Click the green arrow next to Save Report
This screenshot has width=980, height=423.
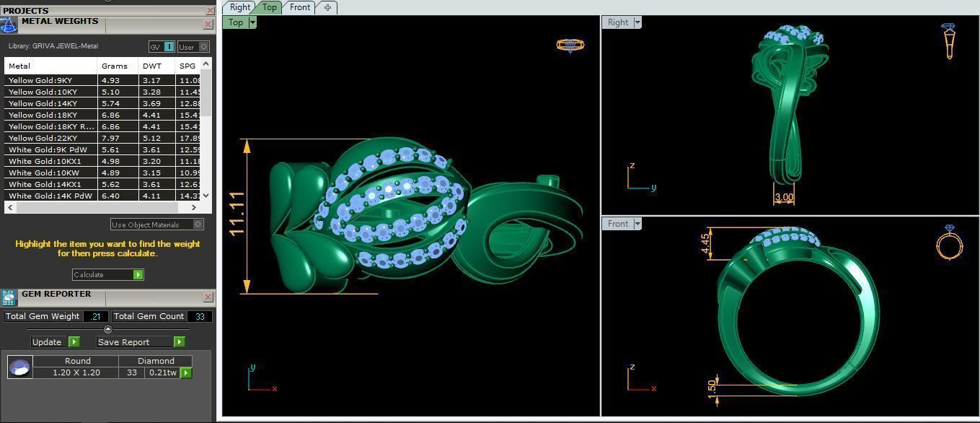click(179, 341)
